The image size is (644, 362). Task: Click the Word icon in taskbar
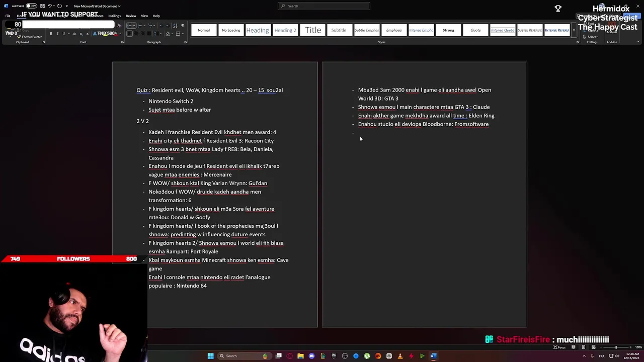click(x=433, y=356)
